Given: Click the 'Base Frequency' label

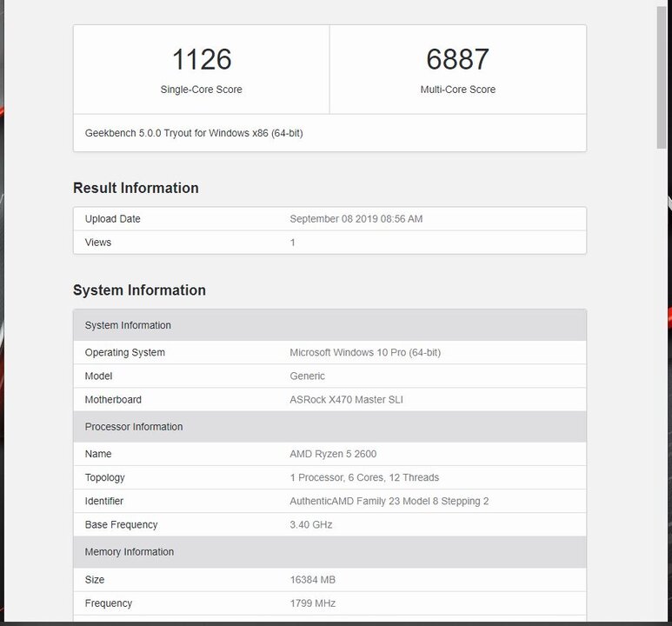Looking at the screenshot, I should point(122,525).
